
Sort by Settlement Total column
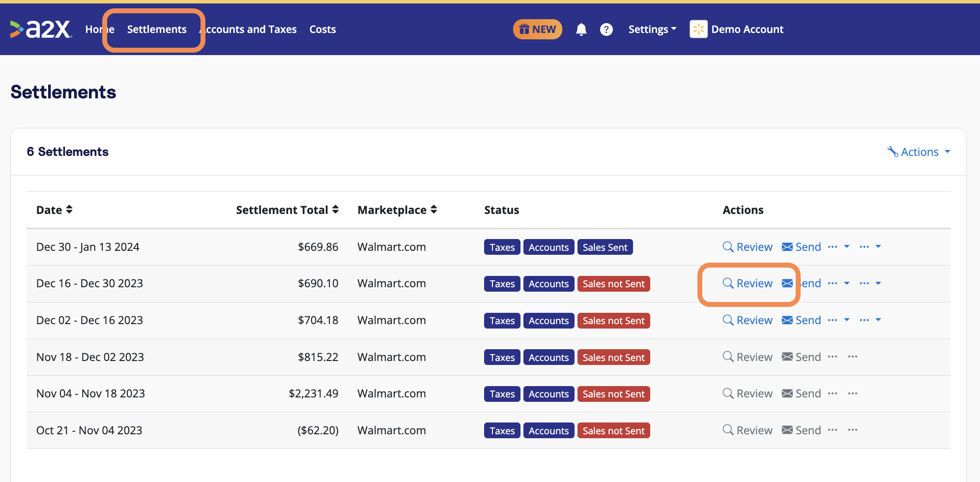click(x=287, y=210)
